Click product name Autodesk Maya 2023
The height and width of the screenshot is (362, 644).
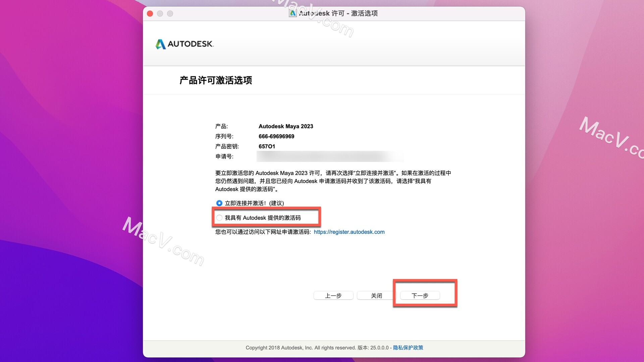click(x=286, y=126)
